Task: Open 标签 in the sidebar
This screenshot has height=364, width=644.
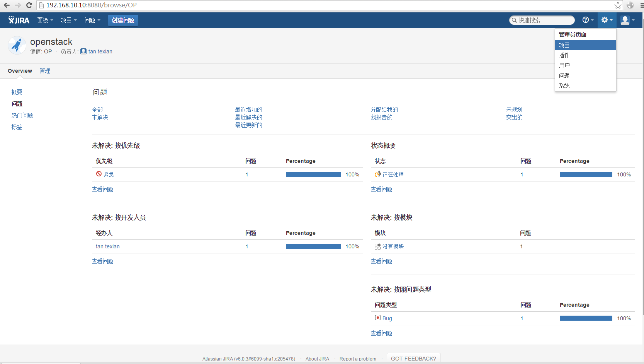Action: point(17,127)
